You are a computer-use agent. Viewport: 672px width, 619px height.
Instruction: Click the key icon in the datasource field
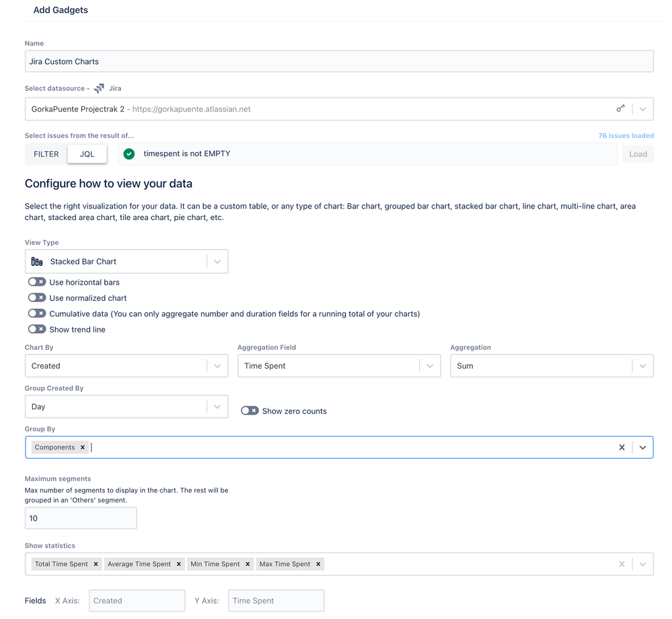620,108
